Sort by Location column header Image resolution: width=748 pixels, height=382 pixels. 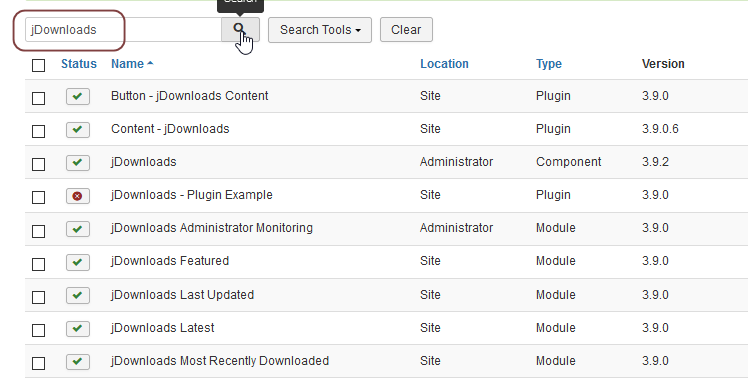coord(444,64)
